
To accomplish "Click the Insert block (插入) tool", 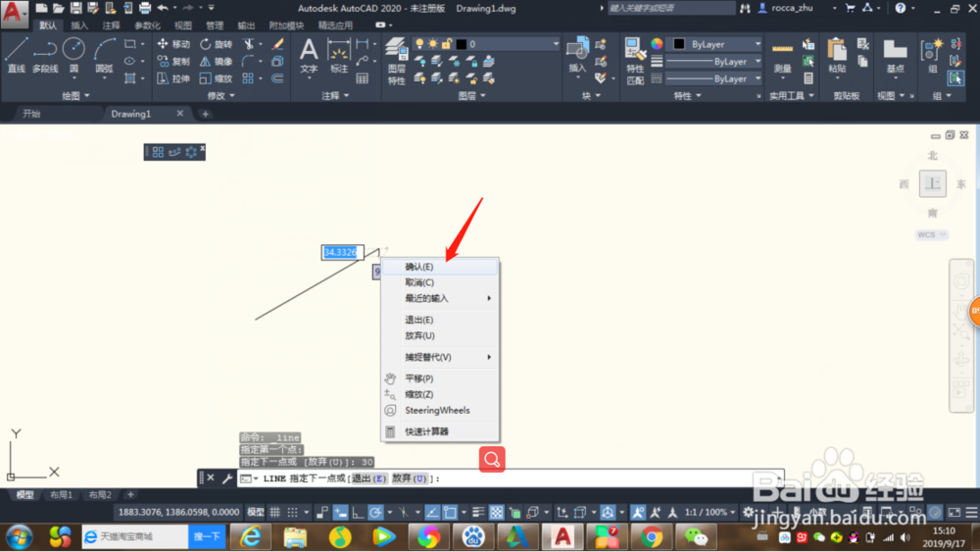I will pos(577,56).
